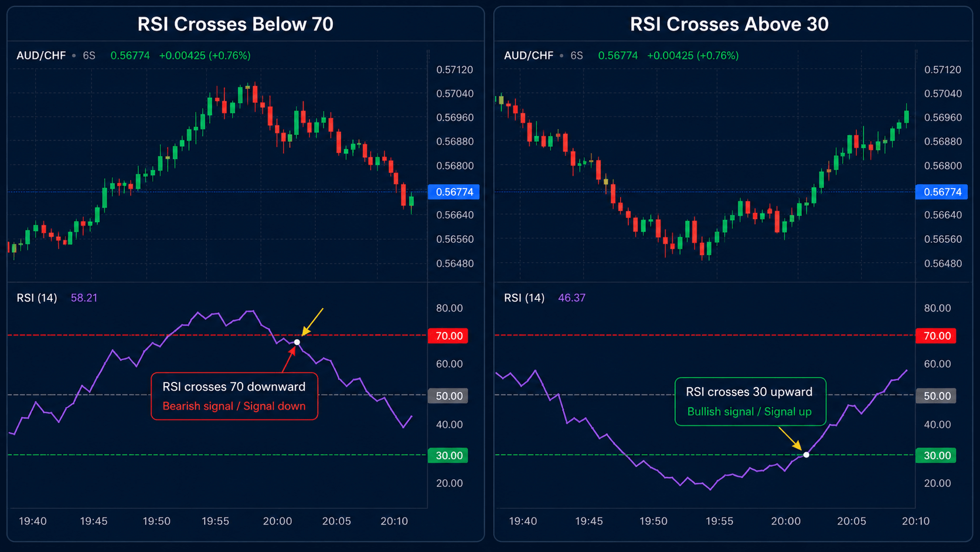Click the 19:55 time label in the Below 70 chart
Image resolution: width=980 pixels, height=552 pixels.
pos(215,521)
